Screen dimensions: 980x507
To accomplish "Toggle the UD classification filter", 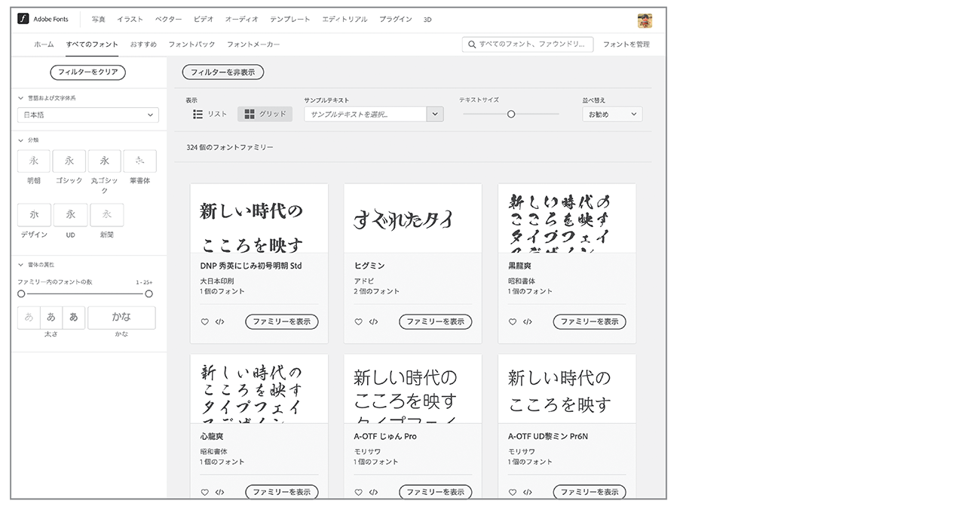I will (x=70, y=215).
